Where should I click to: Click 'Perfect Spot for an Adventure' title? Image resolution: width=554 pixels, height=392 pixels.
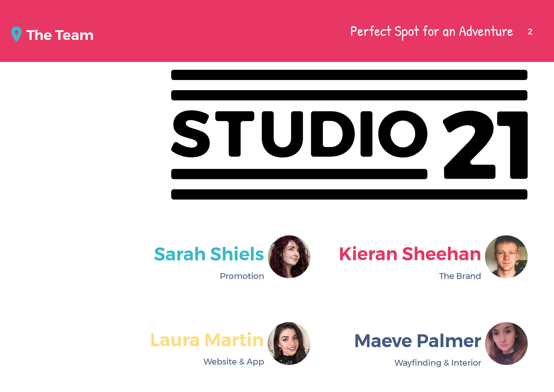(x=432, y=32)
